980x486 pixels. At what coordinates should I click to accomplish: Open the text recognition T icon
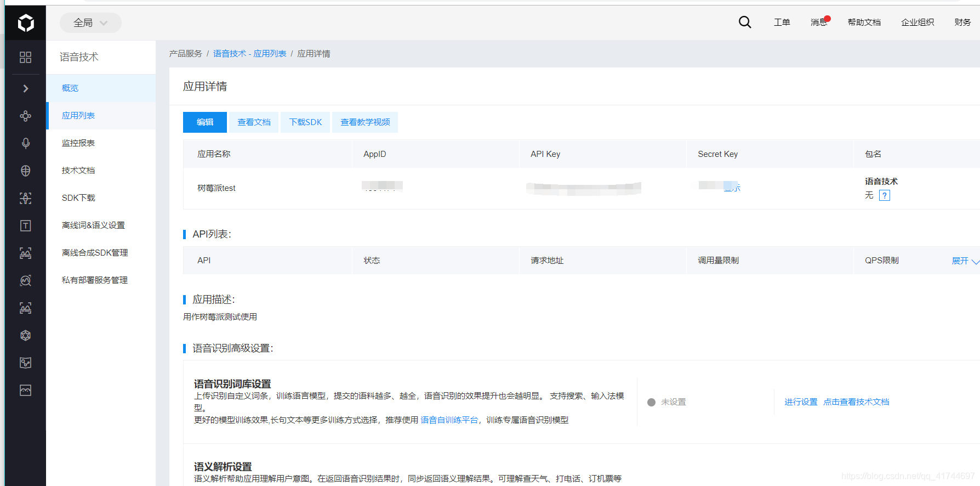tap(25, 225)
